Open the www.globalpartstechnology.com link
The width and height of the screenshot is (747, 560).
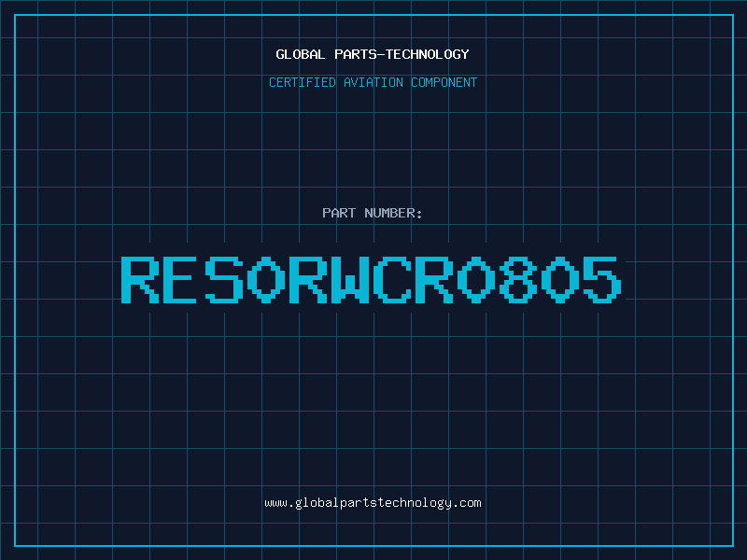(x=373, y=503)
